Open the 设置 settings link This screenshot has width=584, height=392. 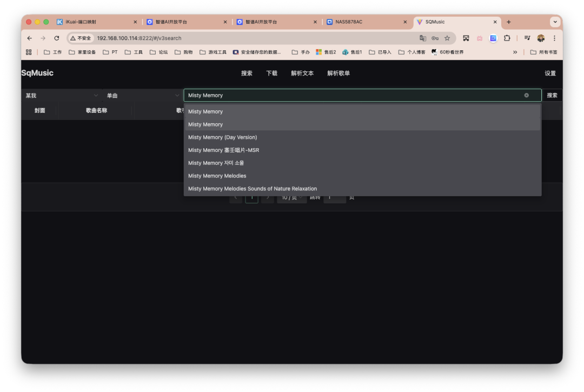(550, 73)
